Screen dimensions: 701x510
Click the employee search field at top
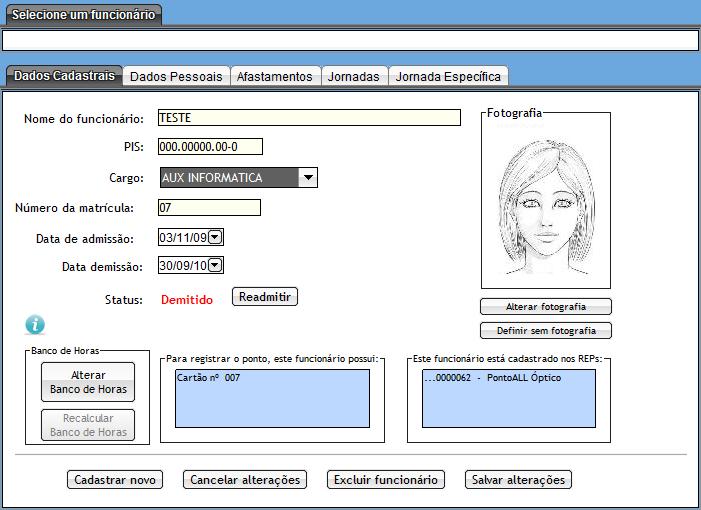coord(350,41)
